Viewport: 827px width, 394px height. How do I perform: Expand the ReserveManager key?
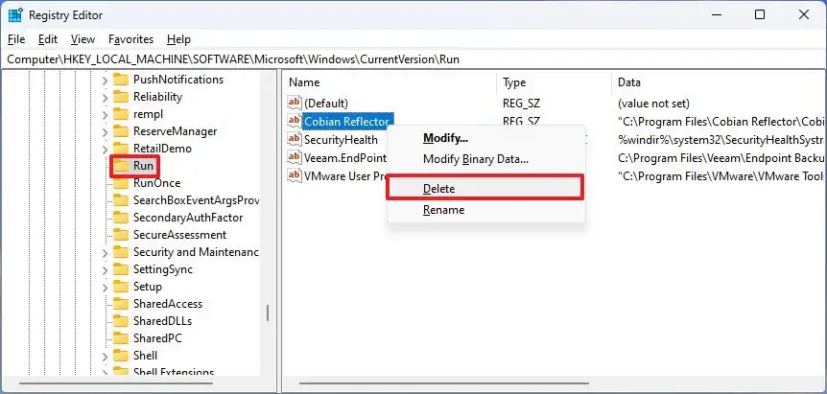pos(104,132)
